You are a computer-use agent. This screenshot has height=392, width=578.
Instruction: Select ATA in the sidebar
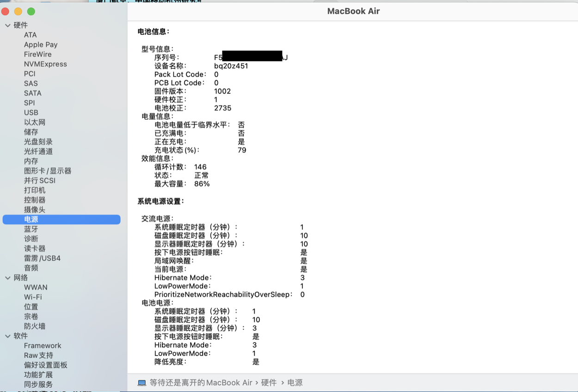pos(30,35)
